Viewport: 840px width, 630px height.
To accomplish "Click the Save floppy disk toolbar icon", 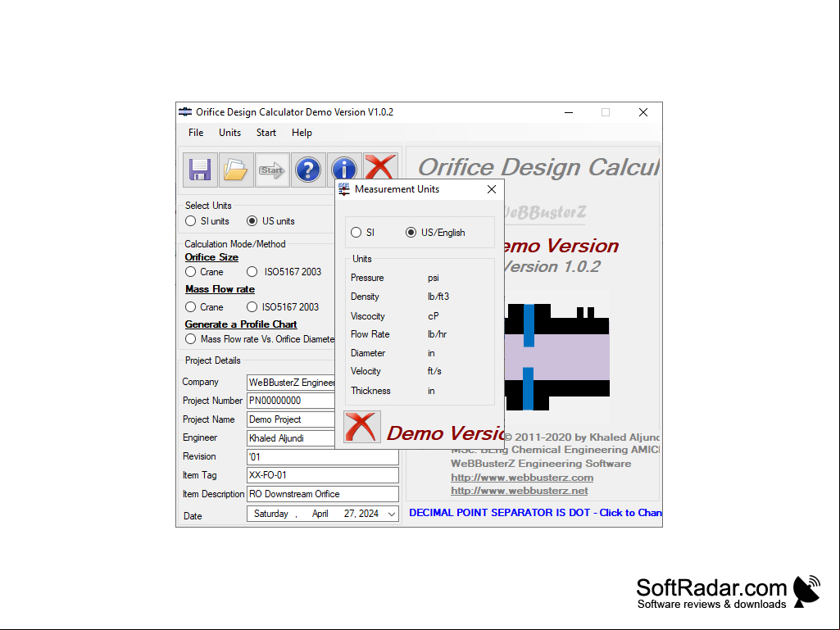I will pos(200,170).
